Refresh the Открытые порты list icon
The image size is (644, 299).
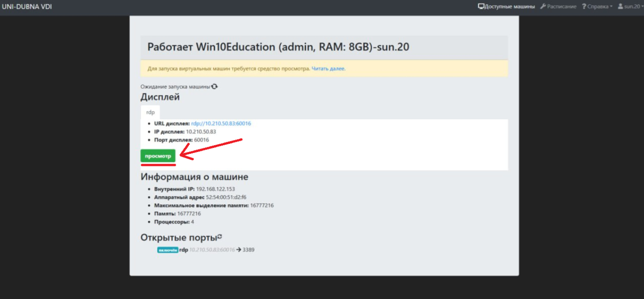220,237
